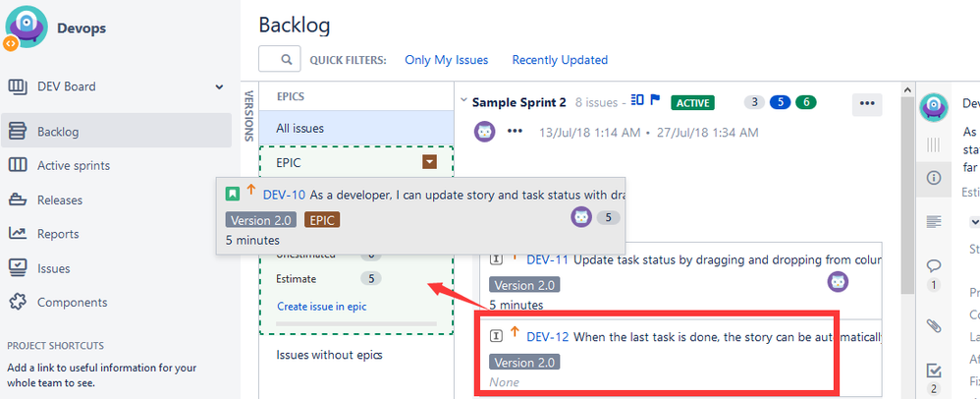
Task: Click the backlog search field
Action: [x=280, y=59]
